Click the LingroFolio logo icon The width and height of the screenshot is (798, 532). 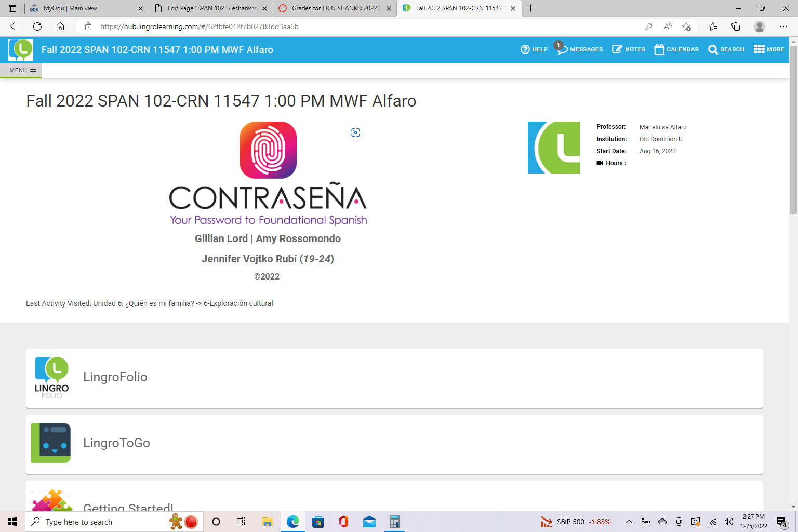[51, 378]
